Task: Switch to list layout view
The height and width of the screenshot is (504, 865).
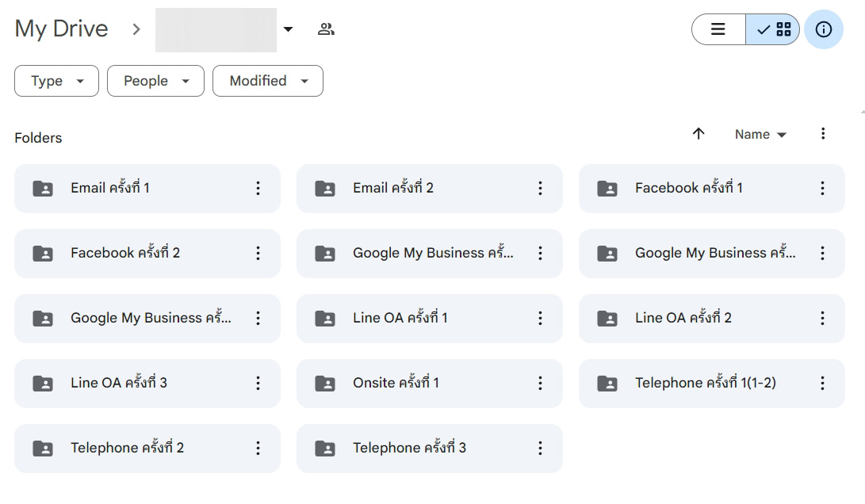Action: coord(718,29)
